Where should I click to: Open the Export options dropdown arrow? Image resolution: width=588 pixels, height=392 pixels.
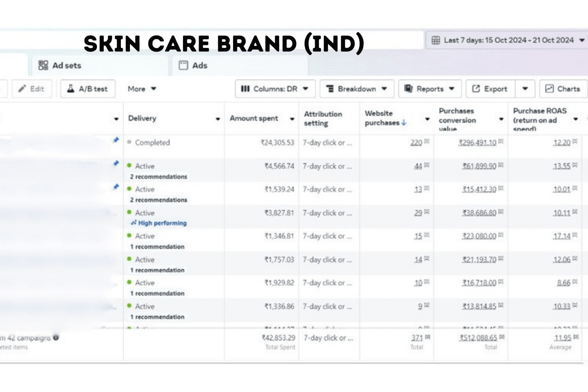point(525,89)
